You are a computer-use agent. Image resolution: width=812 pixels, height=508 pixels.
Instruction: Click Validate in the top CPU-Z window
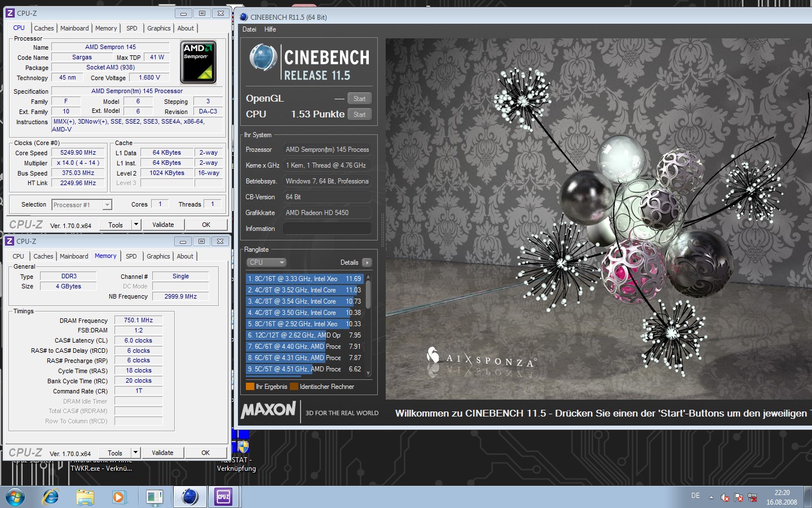pos(164,225)
